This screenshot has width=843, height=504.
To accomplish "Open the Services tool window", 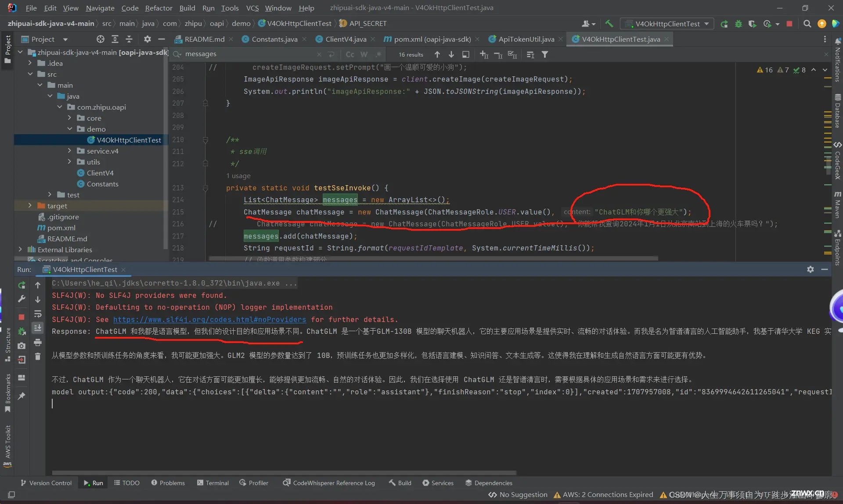I will coord(438,483).
